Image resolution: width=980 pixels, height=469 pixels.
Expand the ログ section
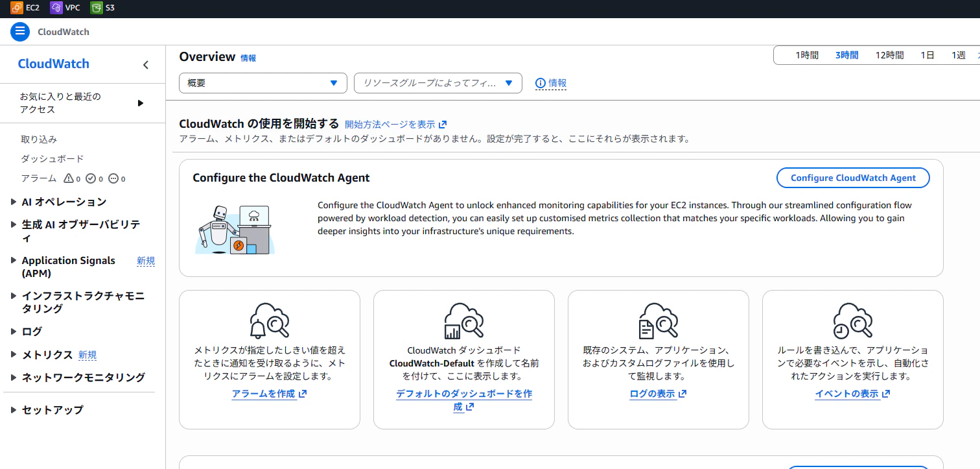[x=14, y=331]
